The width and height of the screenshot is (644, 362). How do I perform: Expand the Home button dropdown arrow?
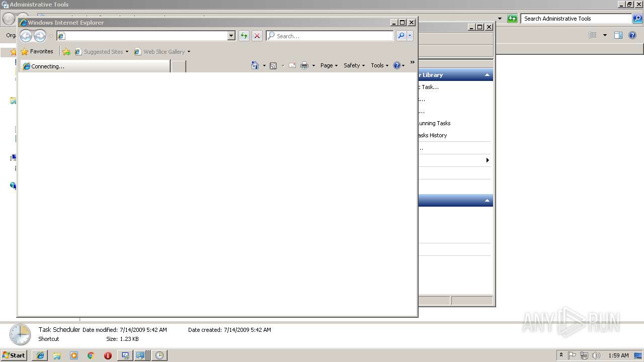[x=264, y=65]
